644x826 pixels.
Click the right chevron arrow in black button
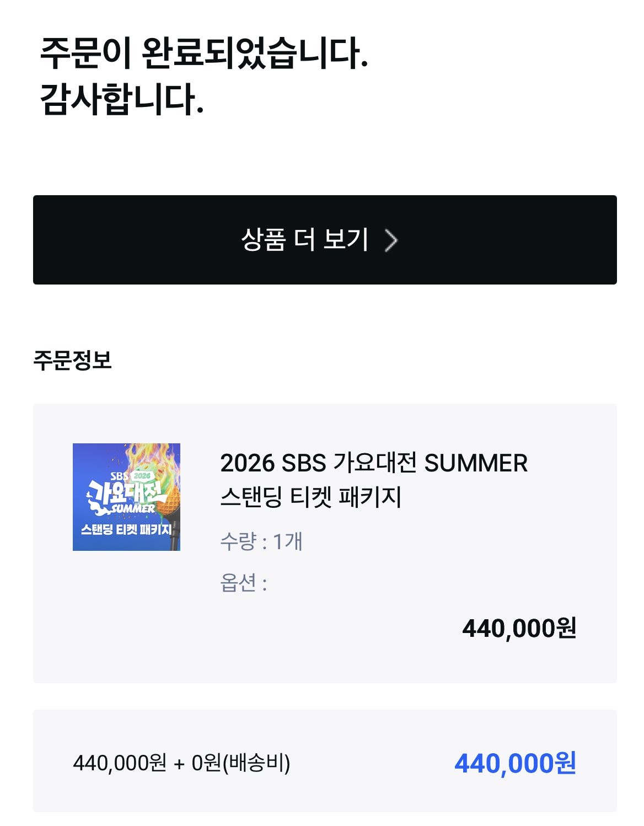[x=391, y=240]
